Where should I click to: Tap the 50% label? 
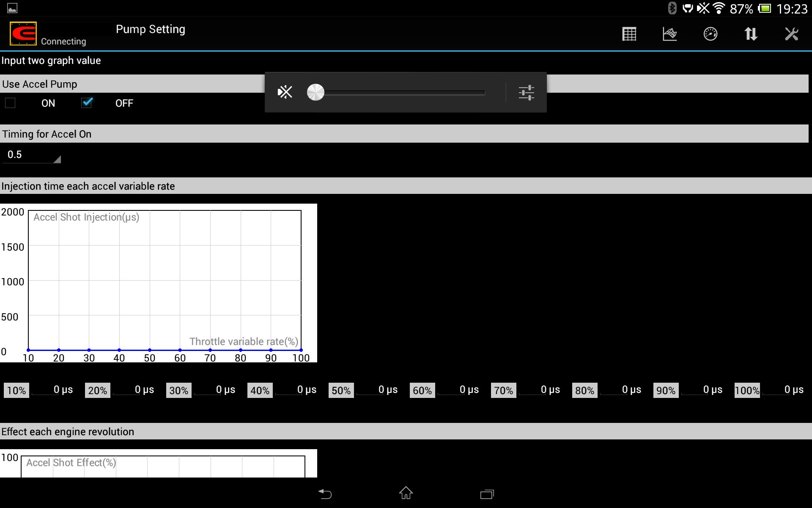coord(341,390)
